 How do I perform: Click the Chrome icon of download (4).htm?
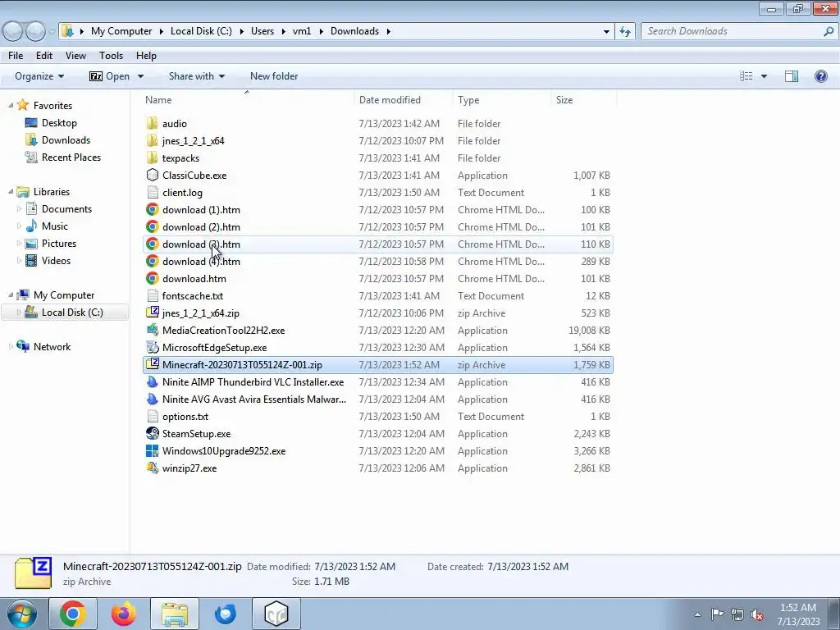152,262
